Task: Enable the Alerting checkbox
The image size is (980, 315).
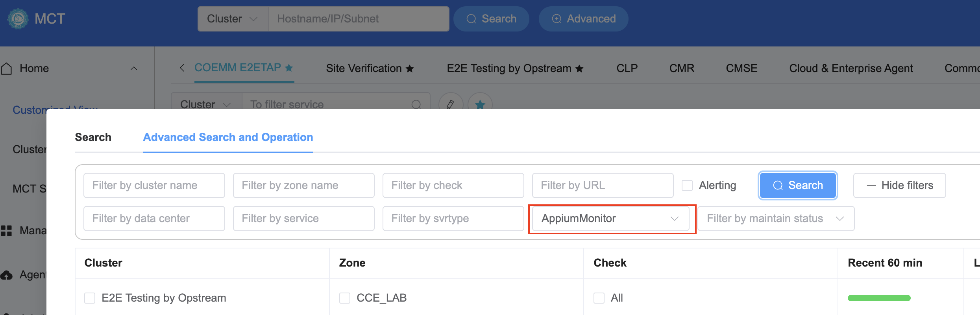Action: tap(687, 185)
